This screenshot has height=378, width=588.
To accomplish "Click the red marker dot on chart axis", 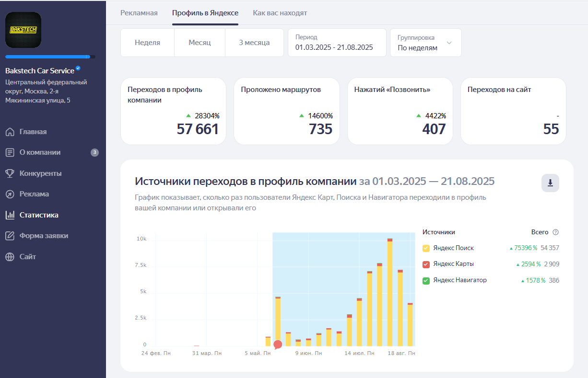I will [278, 344].
